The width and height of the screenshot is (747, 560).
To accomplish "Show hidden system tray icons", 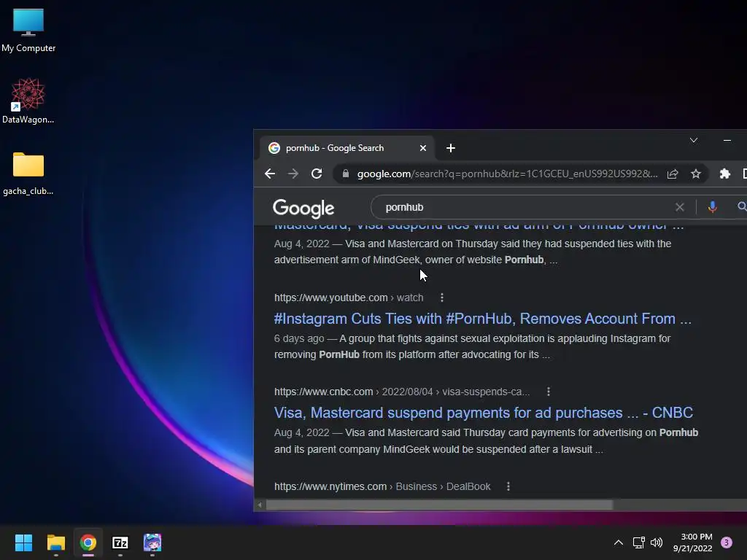I will click(619, 542).
